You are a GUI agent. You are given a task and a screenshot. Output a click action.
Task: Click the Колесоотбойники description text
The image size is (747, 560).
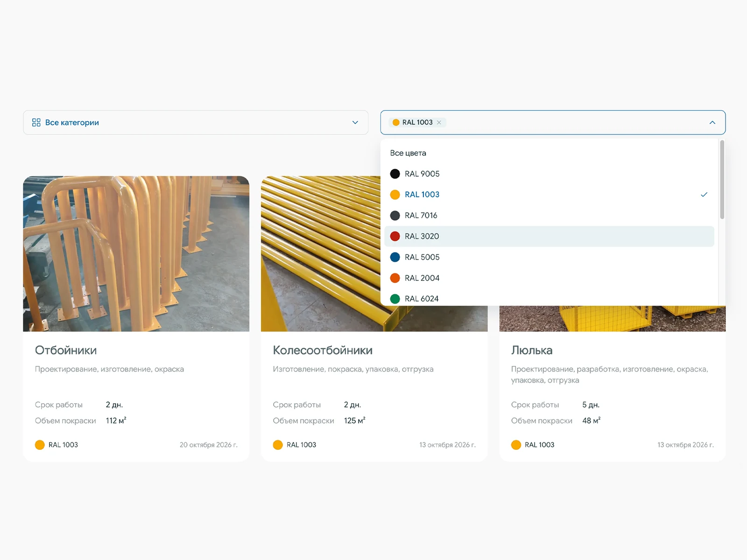[353, 369]
